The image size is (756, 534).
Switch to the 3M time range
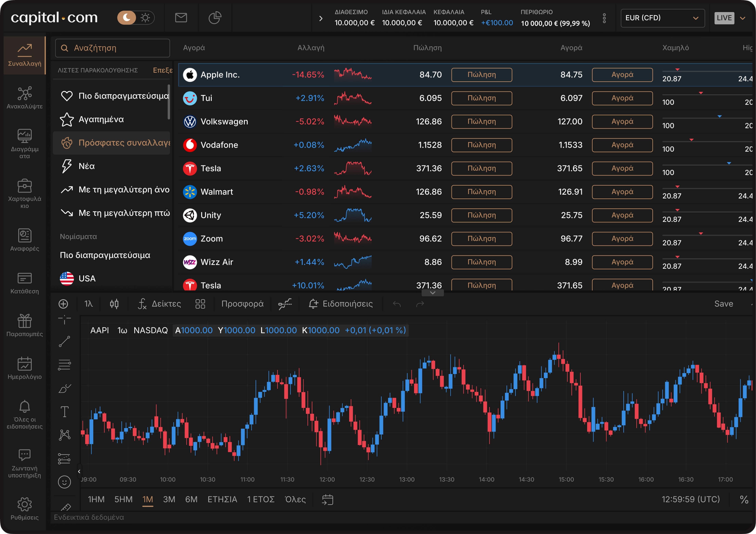169,499
